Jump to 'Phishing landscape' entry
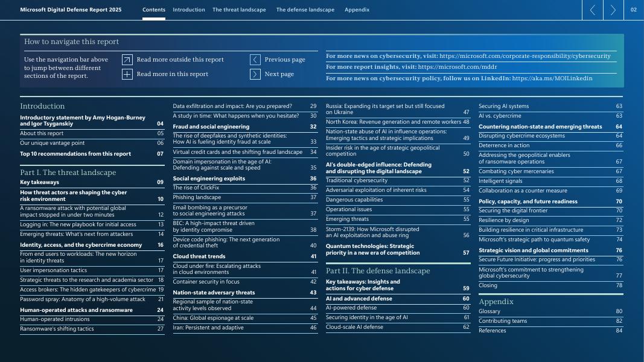The height and width of the screenshot is (362, 644). (x=245, y=197)
